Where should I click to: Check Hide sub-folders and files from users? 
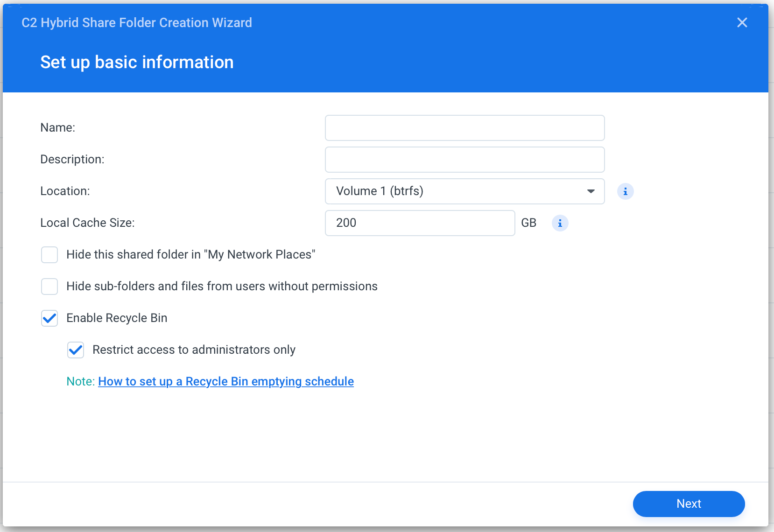point(49,287)
